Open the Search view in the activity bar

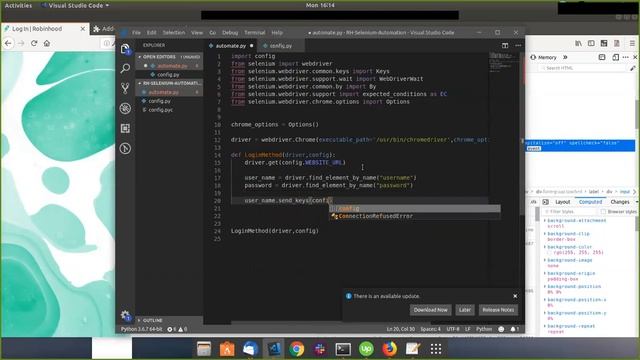pyautogui.click(x=126, y=69)
